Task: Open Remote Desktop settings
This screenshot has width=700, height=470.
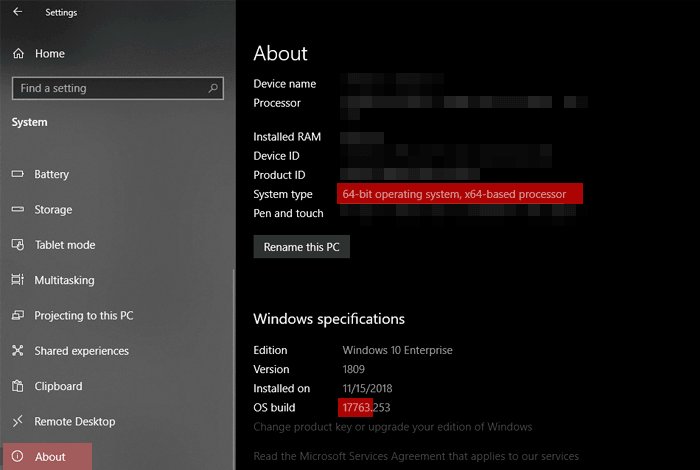Action: click(x=75, y=421)
